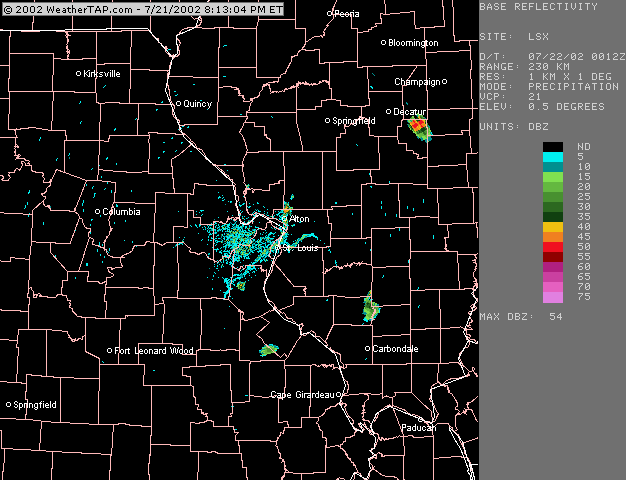This screenshot has height=480, width=626.
Task: Pick the yellow 40 dBZ legend color
Action: 553,227
